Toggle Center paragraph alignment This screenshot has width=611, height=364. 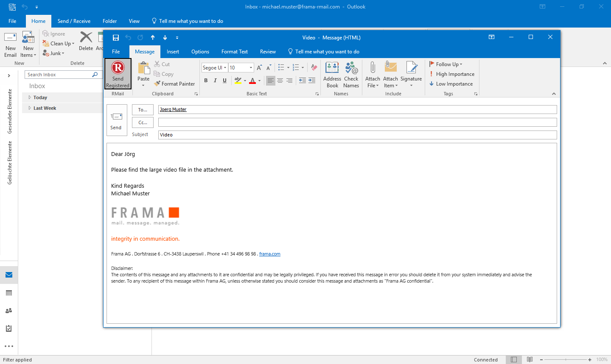[x=280, y=81]
